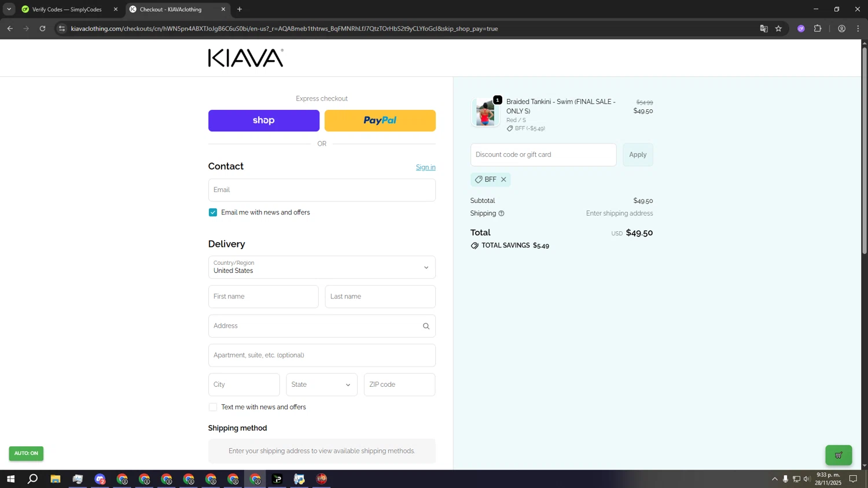This screenshot has height=488, width=868.
Task: Click the Address field
Action: tap(322, 326)
